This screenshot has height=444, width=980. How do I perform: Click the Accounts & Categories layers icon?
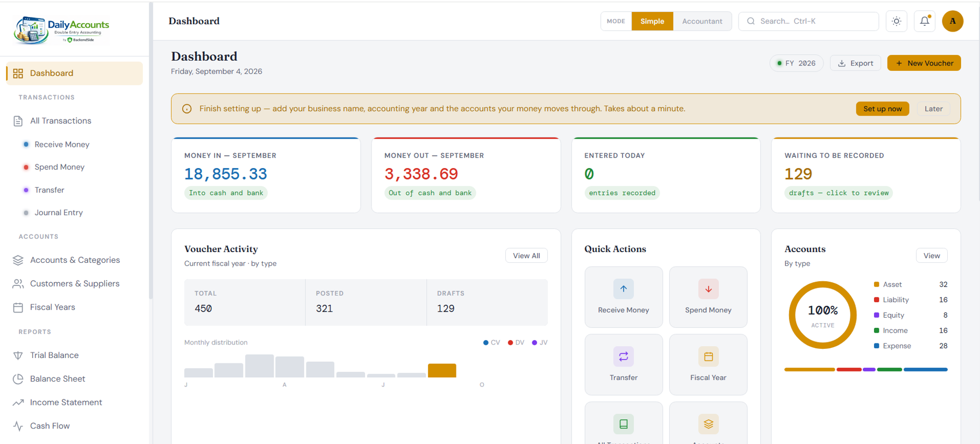tap(18, 260)
